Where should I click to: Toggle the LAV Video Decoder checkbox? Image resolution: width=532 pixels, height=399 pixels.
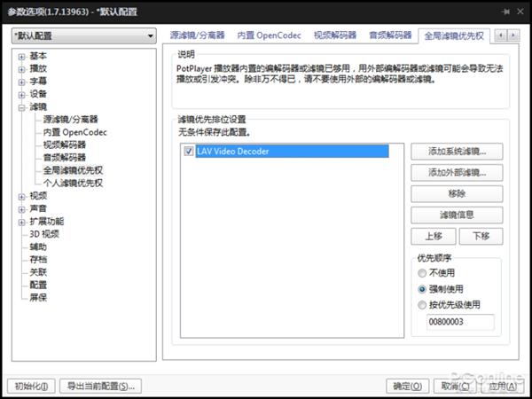188,151
